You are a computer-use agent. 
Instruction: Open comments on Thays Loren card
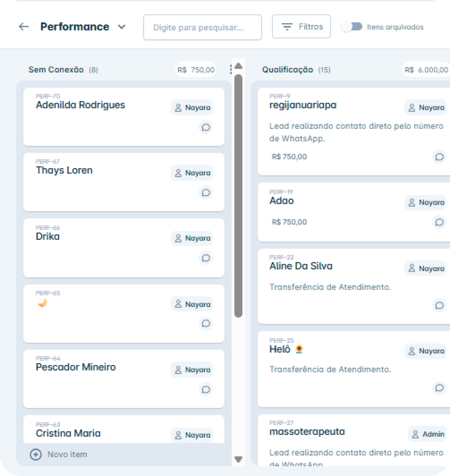(x=206, y=193)
